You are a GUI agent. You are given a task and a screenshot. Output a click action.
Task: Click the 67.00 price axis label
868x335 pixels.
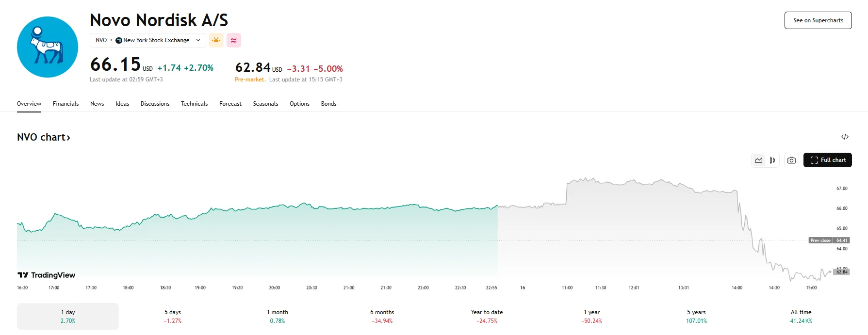pyautogui.click(x=842, y=188)
